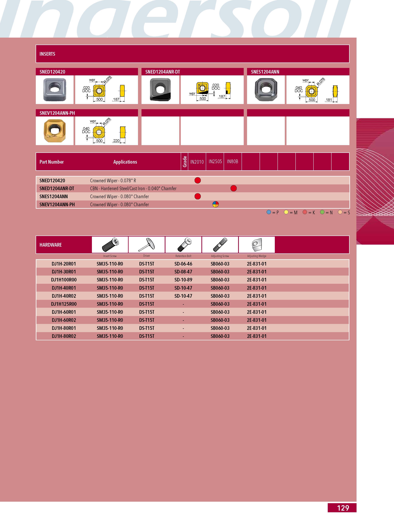Click the SNEV1204ANN-PH card title bar
The height and width of the screenshot is (532, 394).
coord(87,113)
